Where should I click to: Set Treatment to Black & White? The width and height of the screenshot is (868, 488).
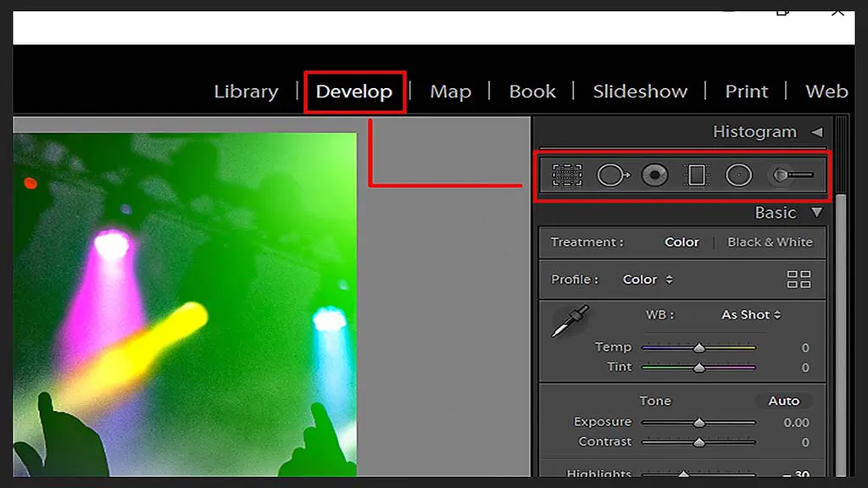point(770,241)
